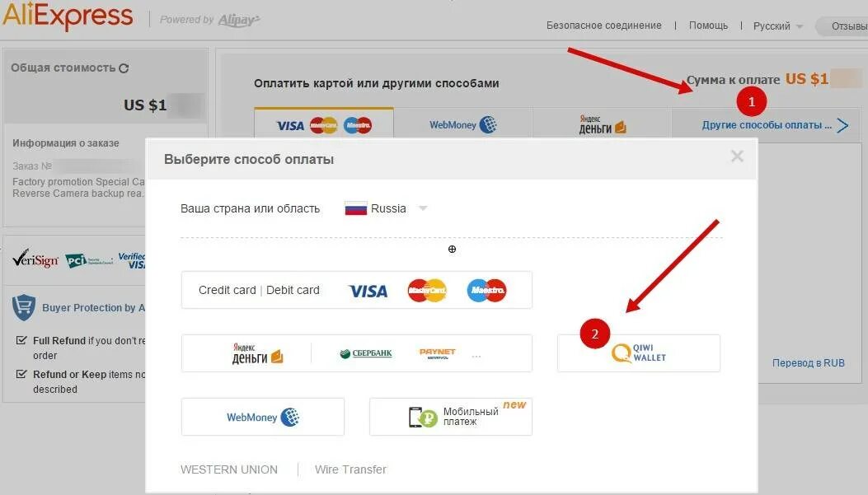This screenshot has height=495, width=868.
Task: Expand Другие способы оплаты chevron
Action: (x=842, y=125)
